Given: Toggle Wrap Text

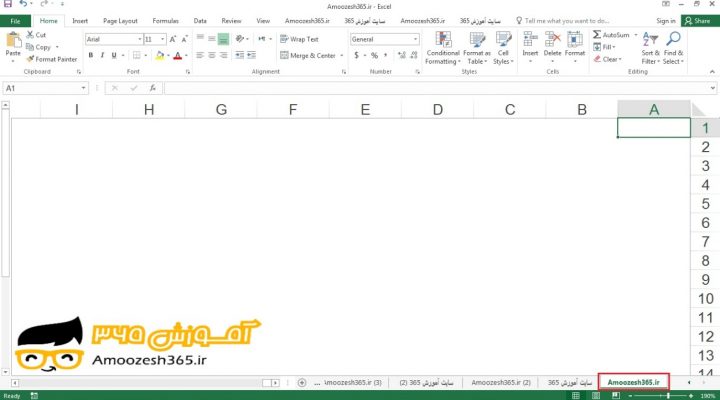Looking at the screenshot, I should (299, 39).
